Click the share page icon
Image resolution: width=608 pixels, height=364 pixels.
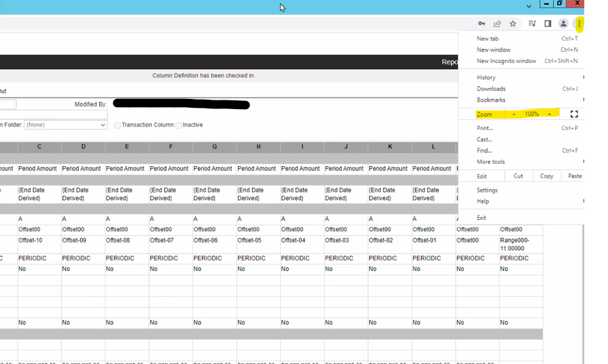[x=497, y=24]
